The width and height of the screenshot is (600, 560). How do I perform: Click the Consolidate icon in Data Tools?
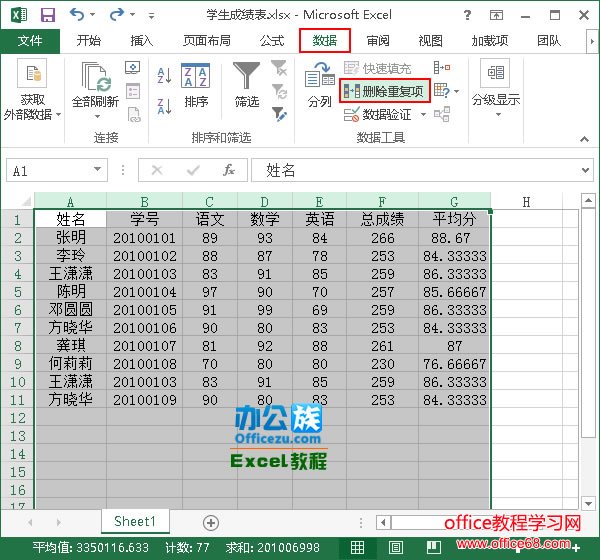tap(442, 68)
